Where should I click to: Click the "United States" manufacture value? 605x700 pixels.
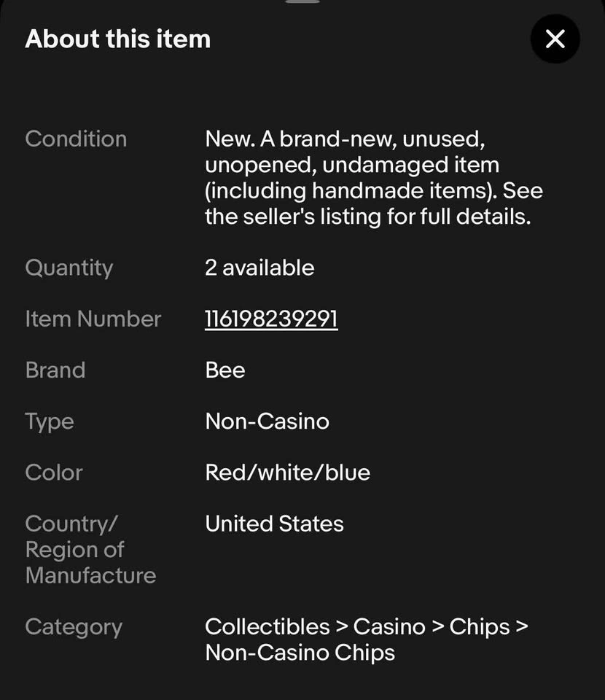(x=274, y=524)
